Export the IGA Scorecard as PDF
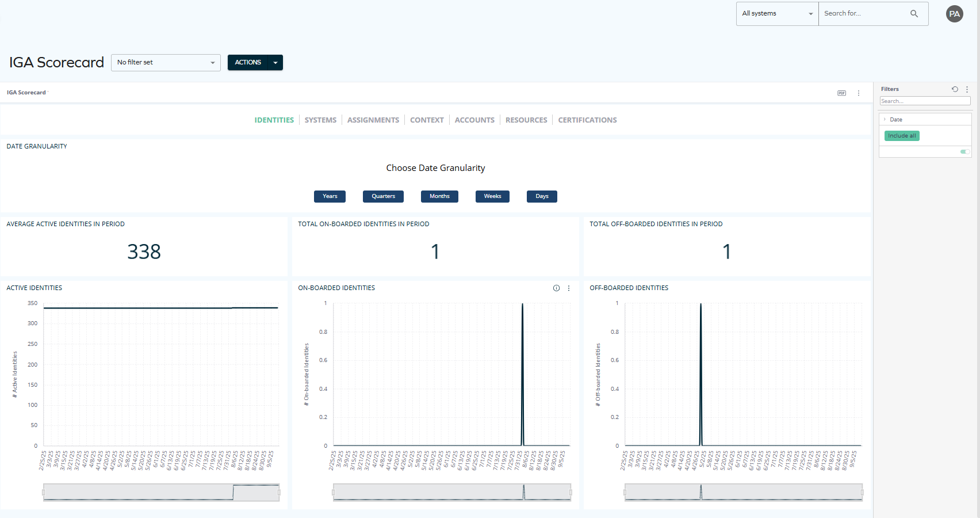Image resolution: width=980 pixels, height=518 pixels. [x=841, y=93]
